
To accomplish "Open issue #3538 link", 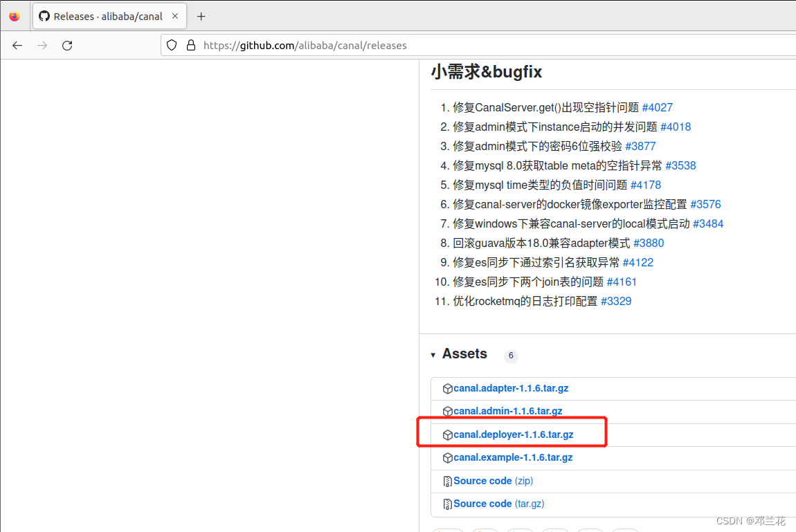I will (x=681, y=165).
